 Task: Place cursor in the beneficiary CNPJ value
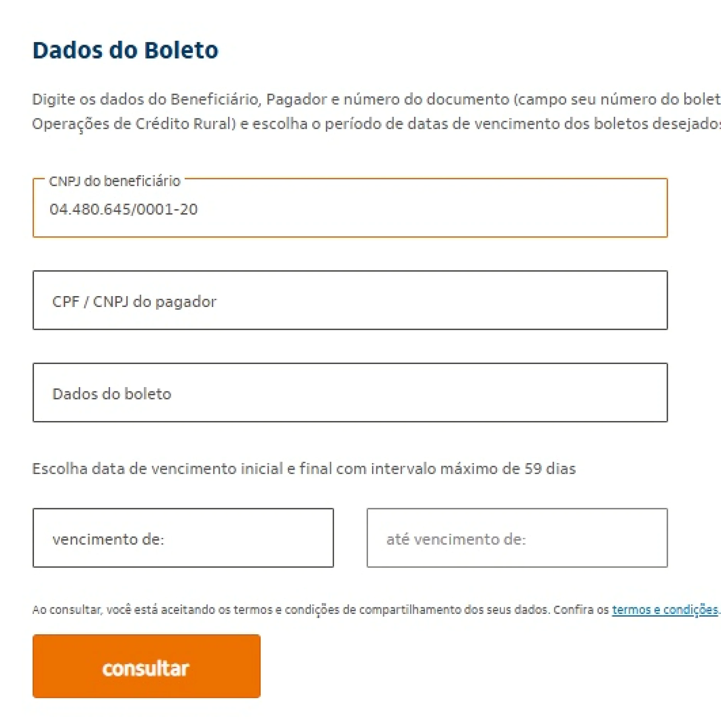tap(123, 210)
